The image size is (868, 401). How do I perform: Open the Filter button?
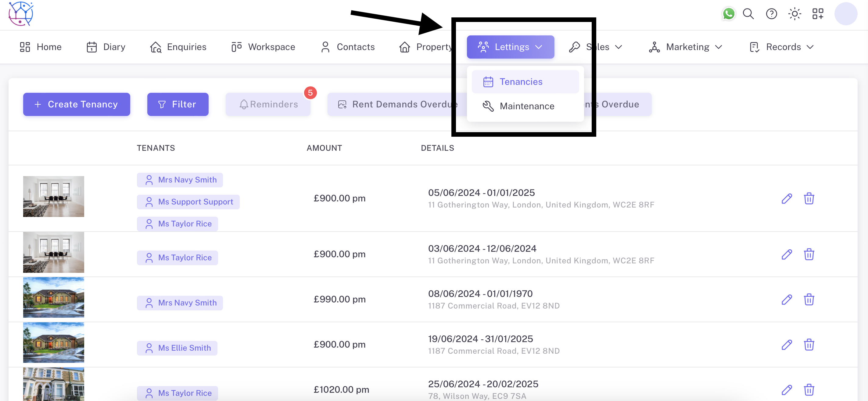point(178,104)
